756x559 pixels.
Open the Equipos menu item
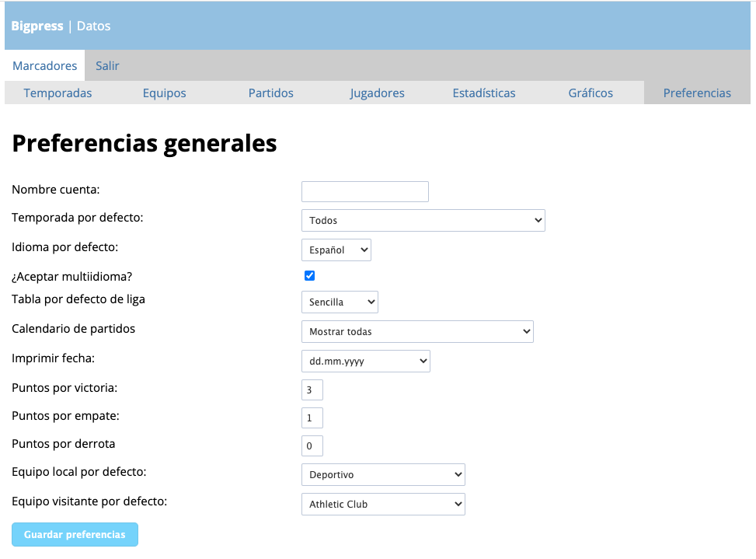(x=165, y=93)
